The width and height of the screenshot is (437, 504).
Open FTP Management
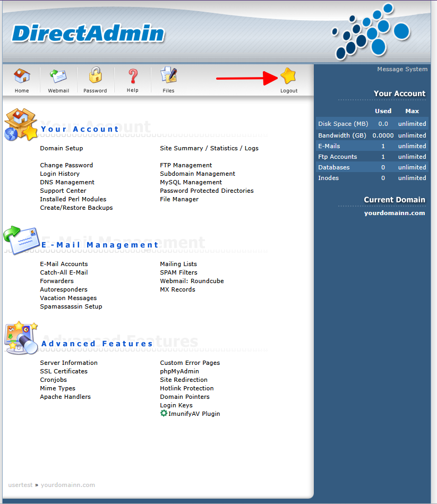pos(186,165)
